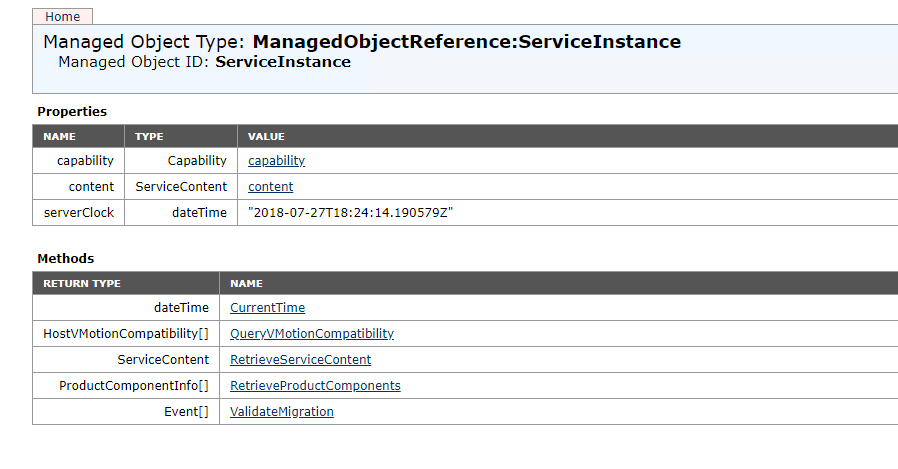
Task: Click the serverClock property name cell
Action: pos(78,212)
